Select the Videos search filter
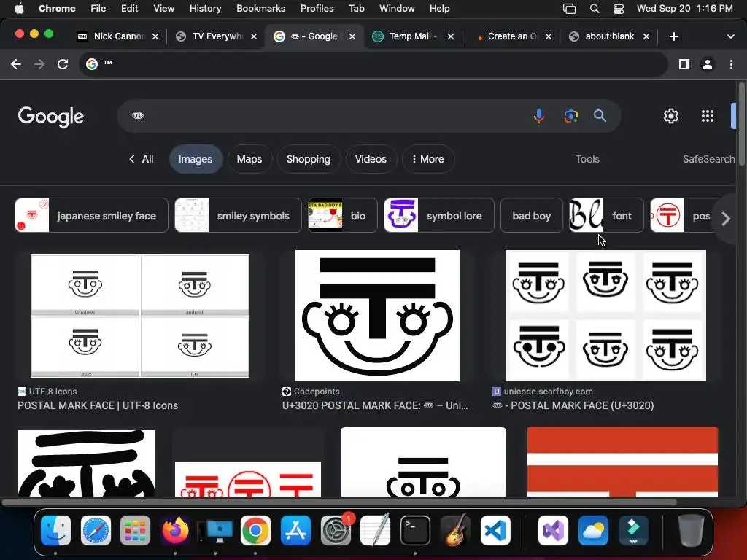The image size is (747, 560). tap(371, 159)
